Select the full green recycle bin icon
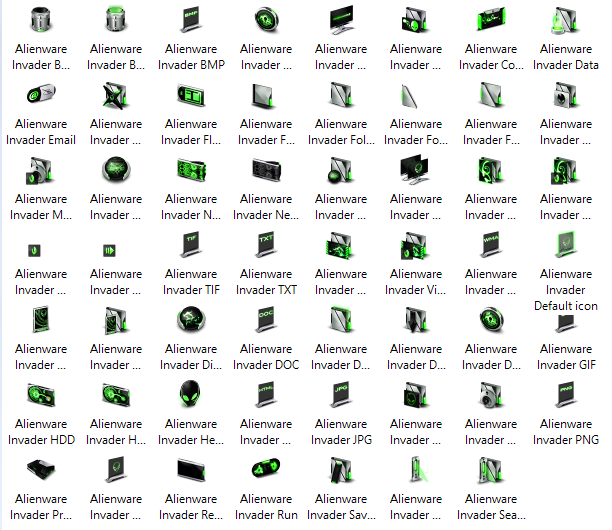This screenshot has width=612, height=530. 116,20
